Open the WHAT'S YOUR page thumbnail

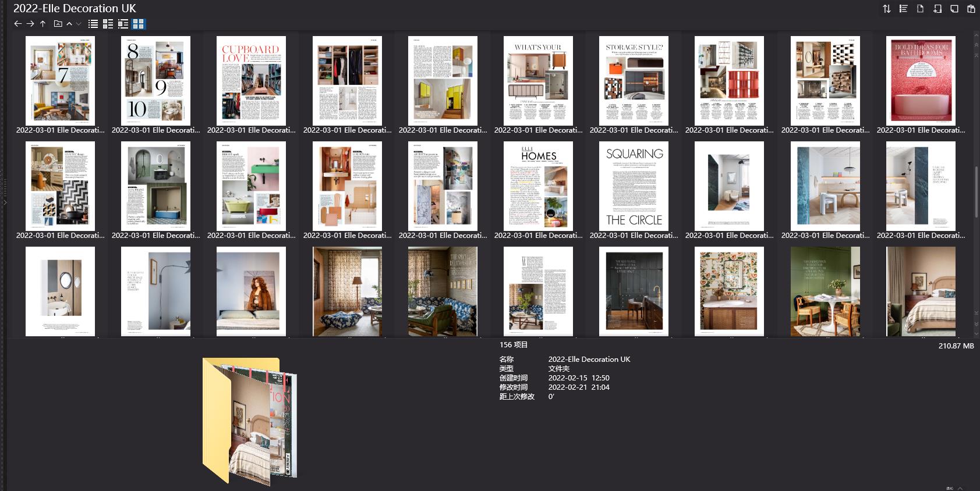[x=538, y=80]
